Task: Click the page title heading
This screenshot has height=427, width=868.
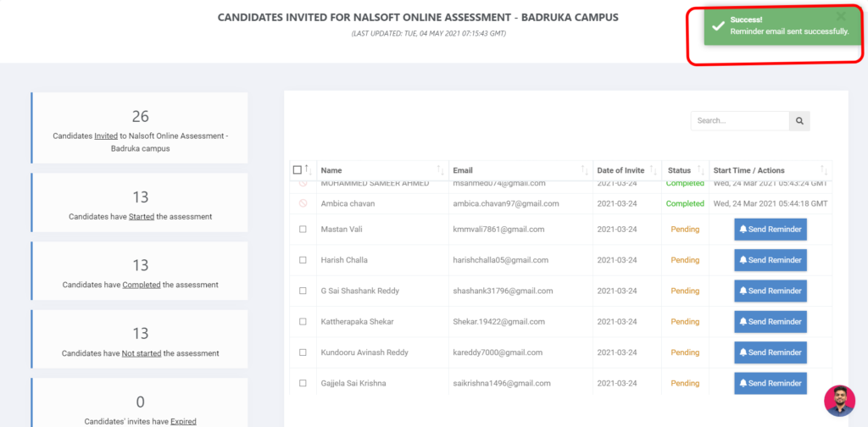Action: [418, 18]
